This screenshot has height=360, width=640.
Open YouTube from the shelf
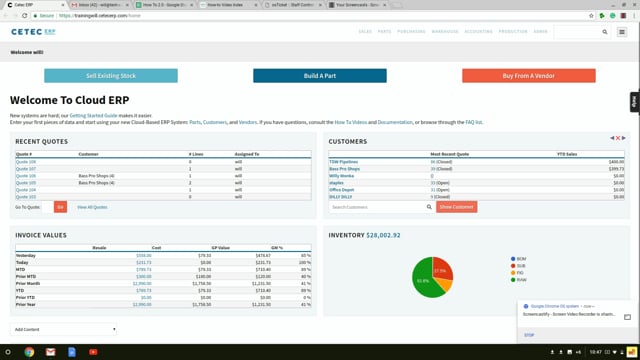tap(93, 352)
